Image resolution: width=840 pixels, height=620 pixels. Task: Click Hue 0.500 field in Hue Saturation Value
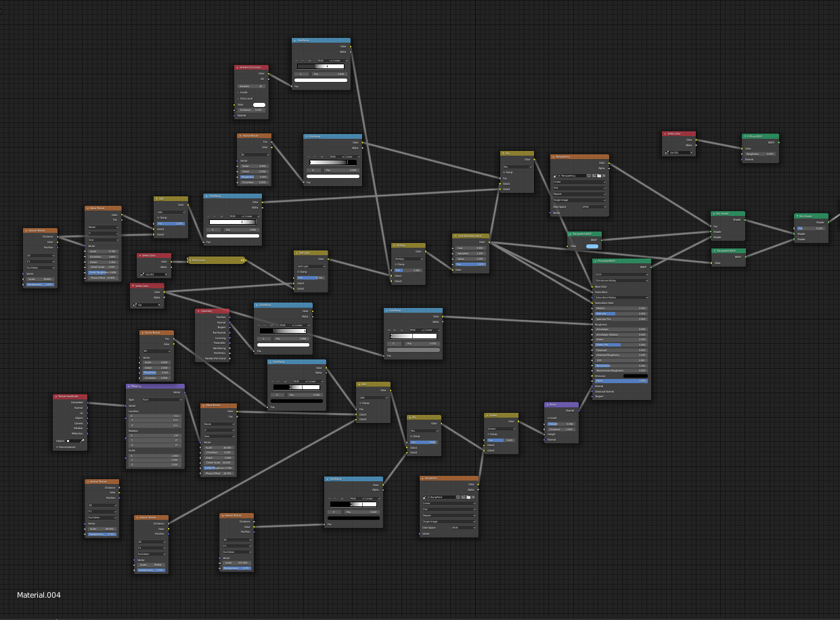[x=471, y=248]
